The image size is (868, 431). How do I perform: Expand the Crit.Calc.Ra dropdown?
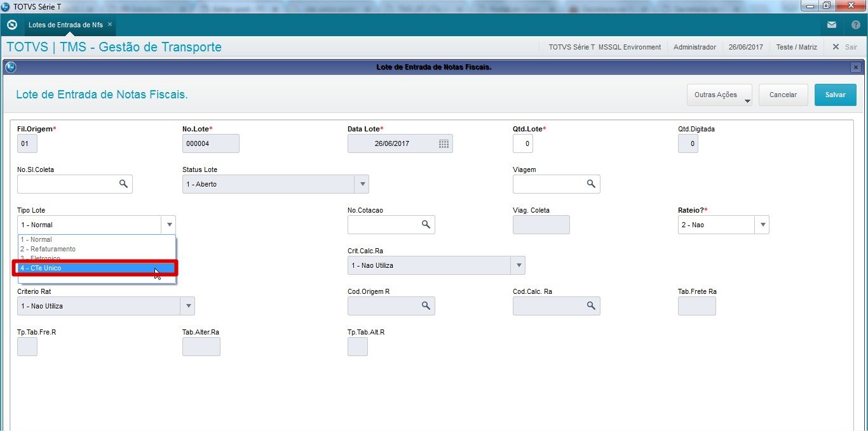519,265
